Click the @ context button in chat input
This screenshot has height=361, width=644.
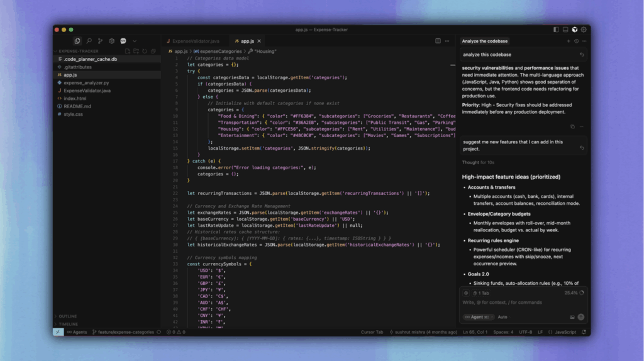(466, 293)
